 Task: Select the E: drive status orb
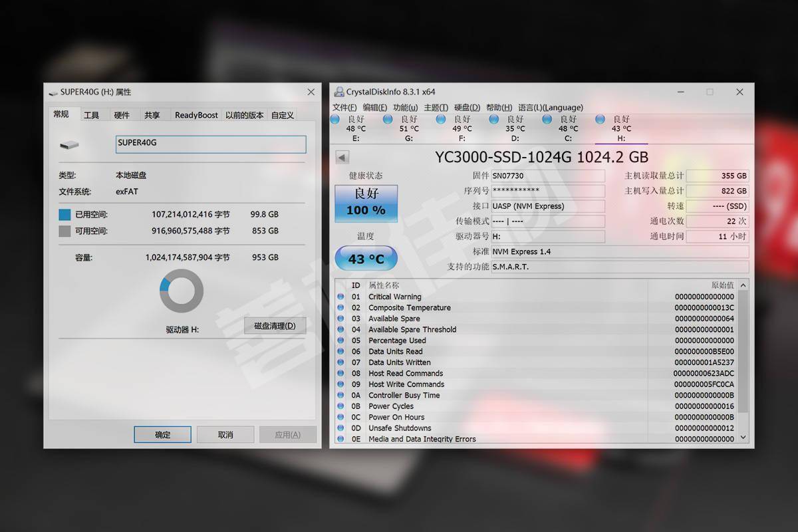pos(334,119)
